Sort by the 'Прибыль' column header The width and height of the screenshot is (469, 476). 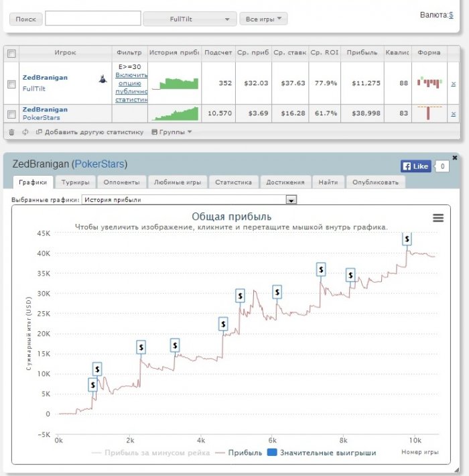pyautogui.click(x=362, y=52)
